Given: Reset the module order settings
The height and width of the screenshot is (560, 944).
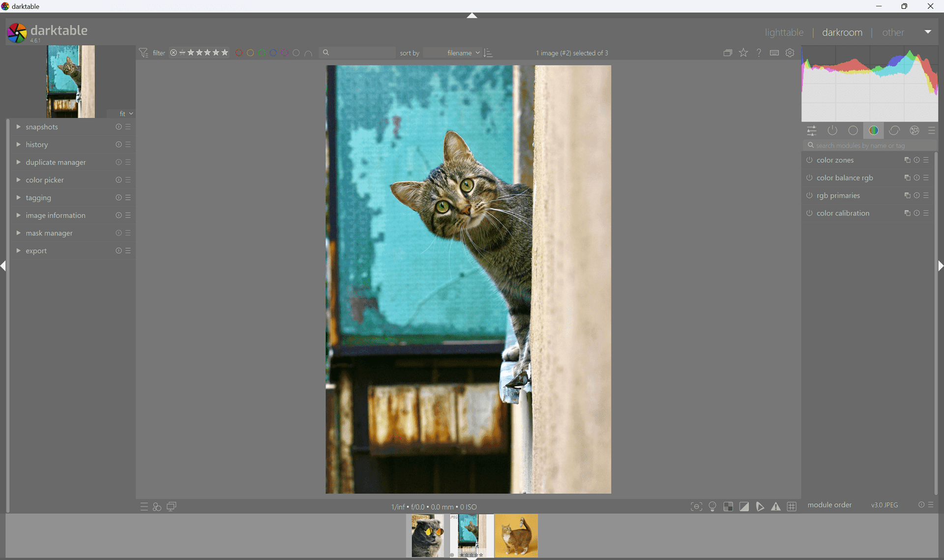Looking at the screenshot, I should pos(921,505).
